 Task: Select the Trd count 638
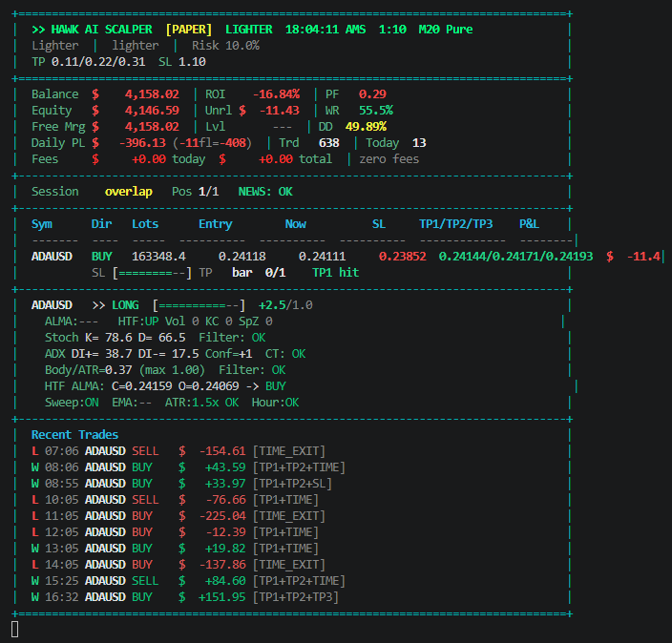329,143
